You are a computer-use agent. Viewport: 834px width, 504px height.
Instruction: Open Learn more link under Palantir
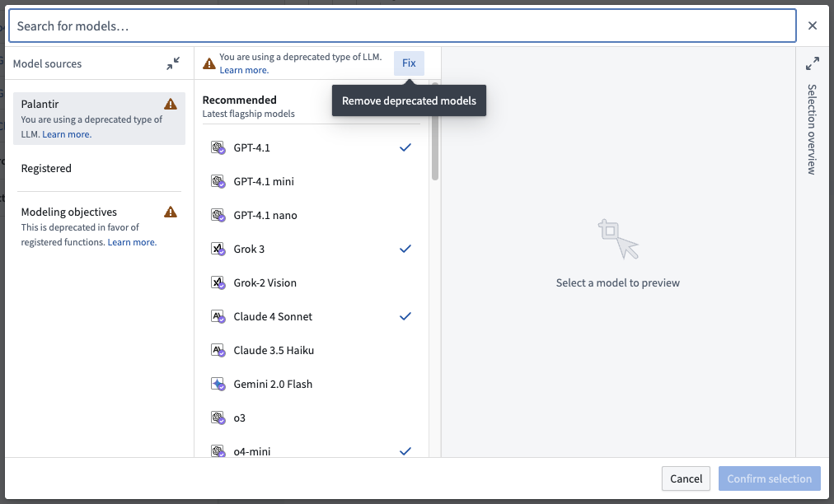click(67, 134)
